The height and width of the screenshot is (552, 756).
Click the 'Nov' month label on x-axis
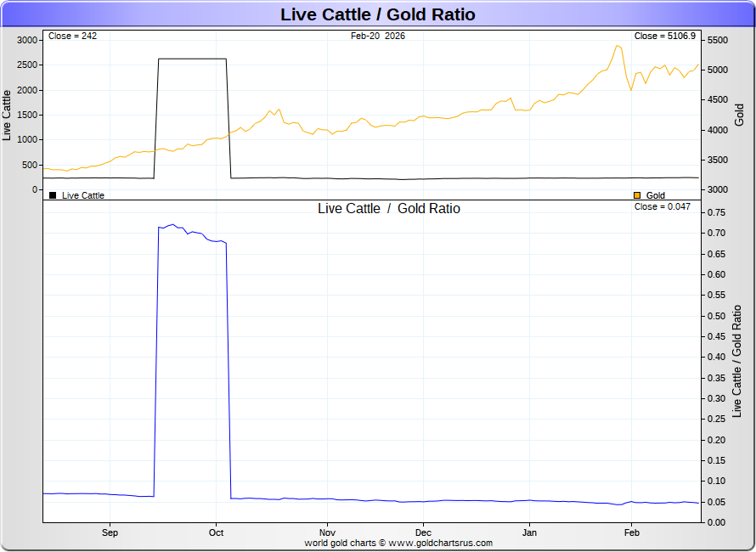[327, 532]
